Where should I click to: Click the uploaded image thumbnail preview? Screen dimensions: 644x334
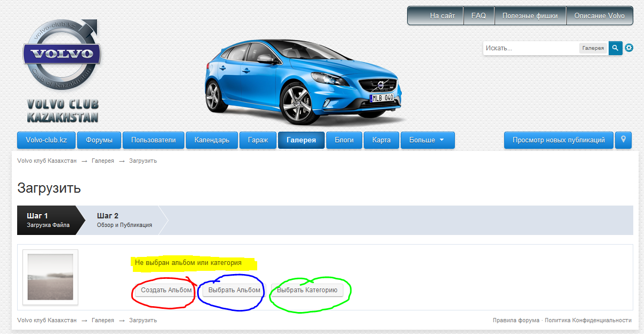50,277
